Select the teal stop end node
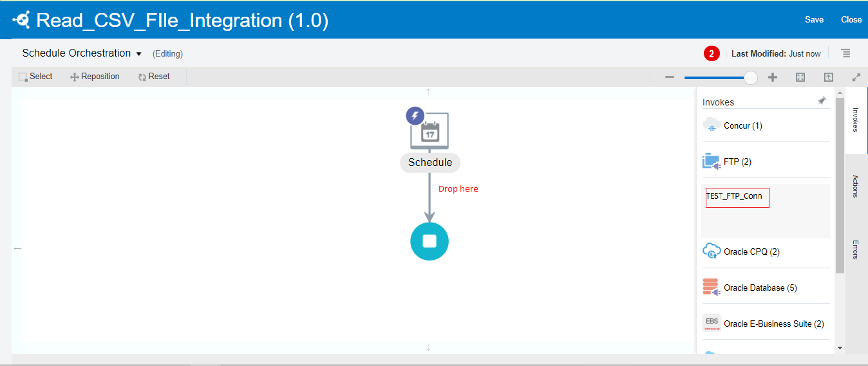The height and width of the screenshot is (366, 868). (x=429, y=241)
